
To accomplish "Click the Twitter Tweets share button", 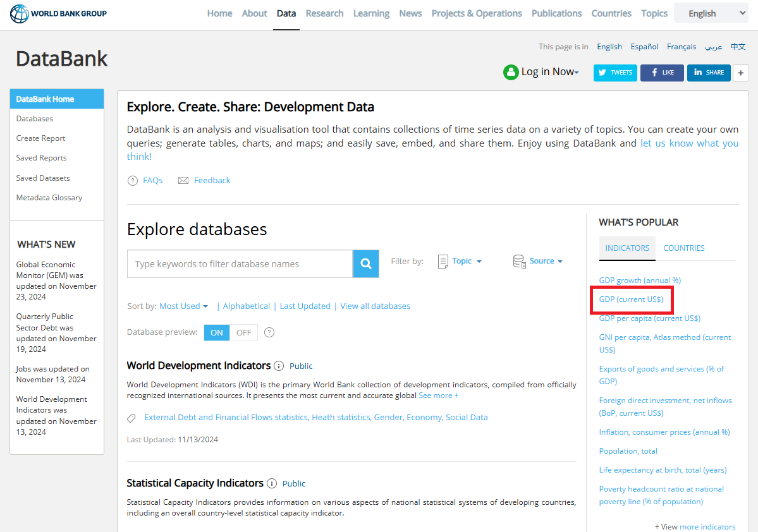I will (x=615, y=73).
